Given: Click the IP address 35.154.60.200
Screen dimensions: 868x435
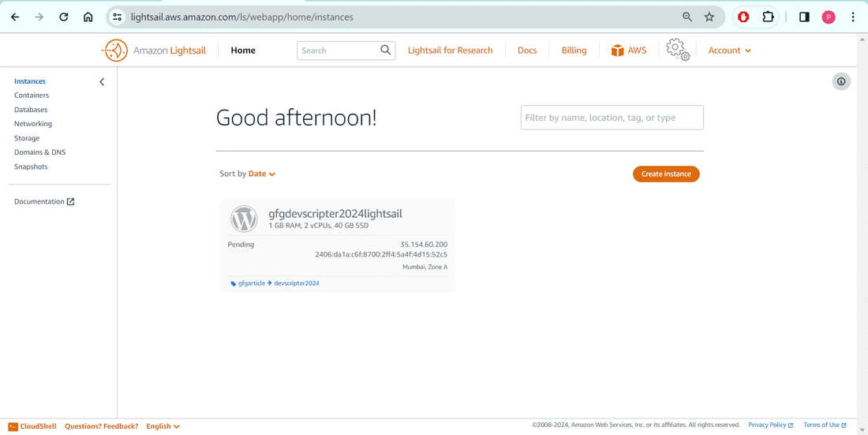Looking at the screenshot, I should (424, 245).
